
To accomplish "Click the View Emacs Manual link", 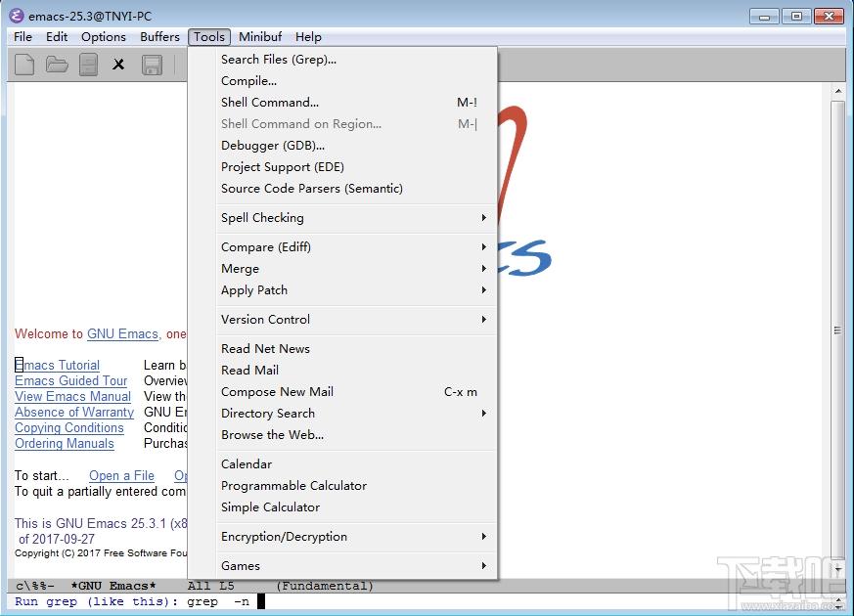I will [73, 397].
